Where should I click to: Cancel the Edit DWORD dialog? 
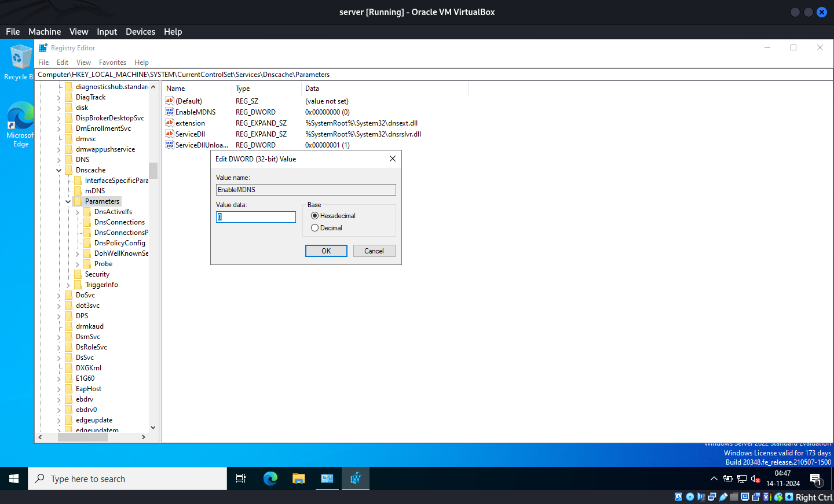374,251
